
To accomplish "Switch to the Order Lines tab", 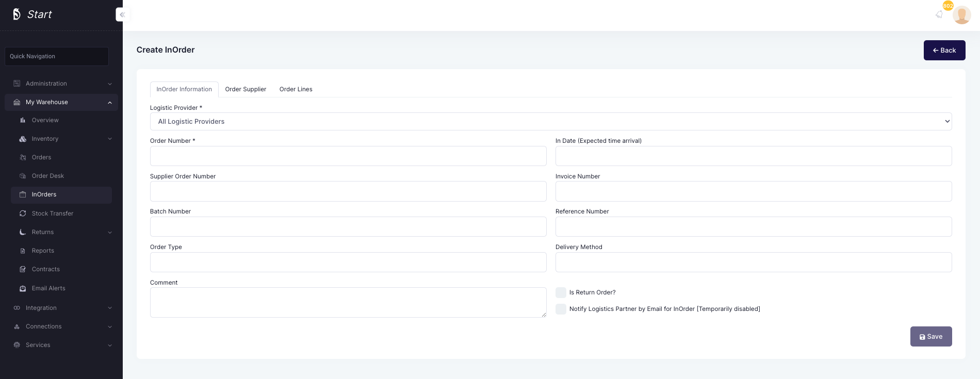I will [x=296, y=89].
